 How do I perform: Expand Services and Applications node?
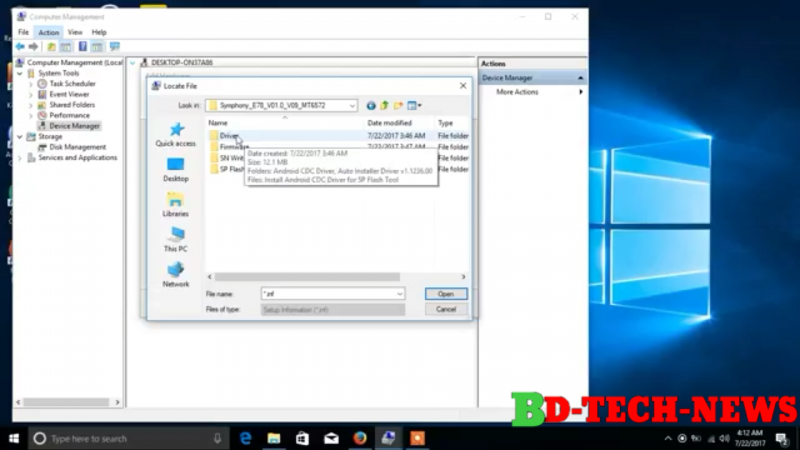click(x=20, y=158)
